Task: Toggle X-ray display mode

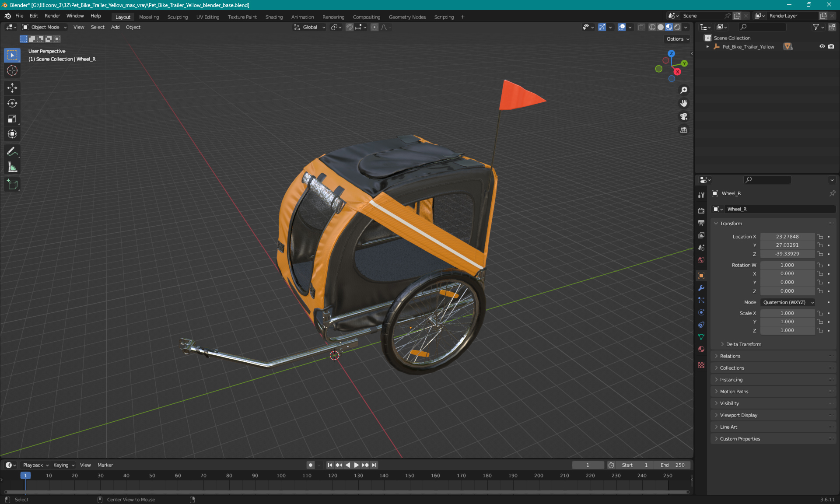Action: (641, 27)
